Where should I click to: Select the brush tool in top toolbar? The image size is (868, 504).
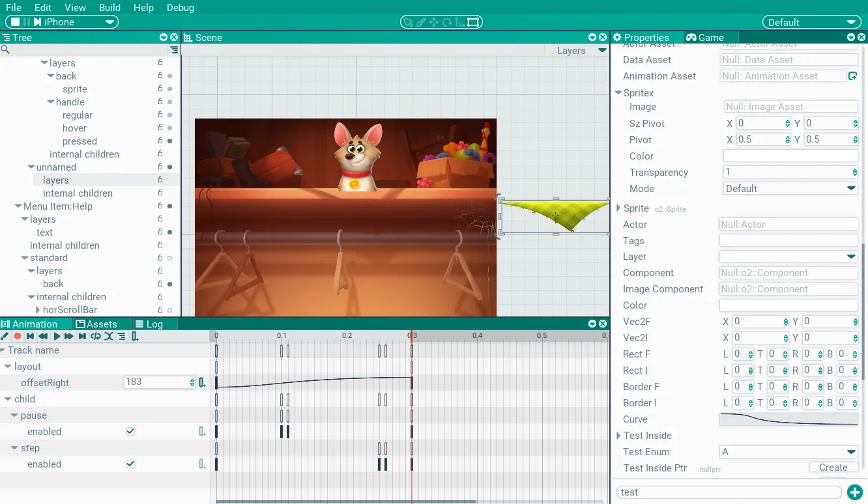[421, 22]
